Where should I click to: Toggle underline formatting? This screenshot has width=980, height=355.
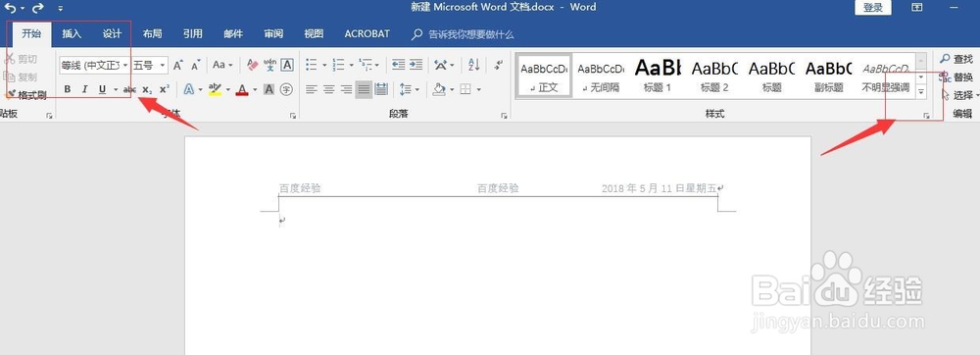pos(102,89)
